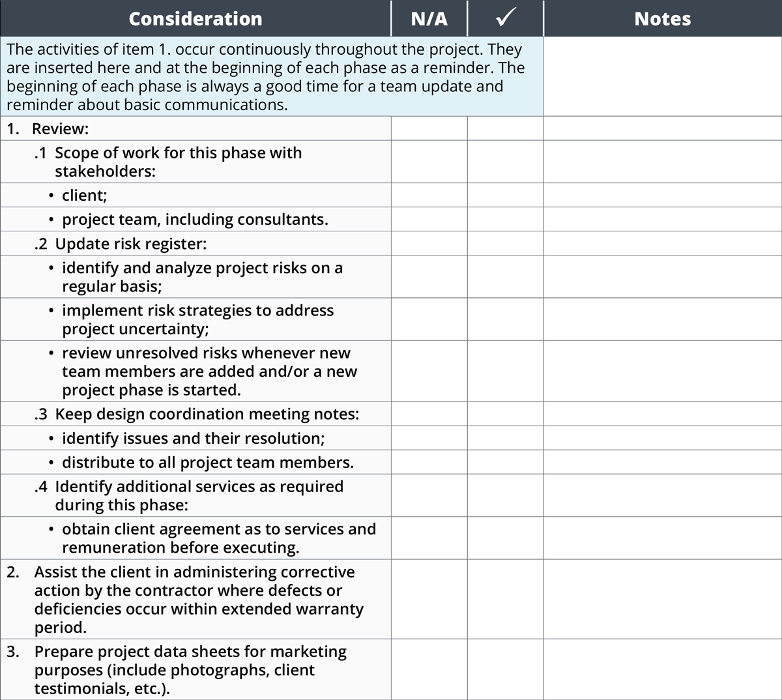Check the N/A cell for 'client;' row
Image resolution: width=782 pixels, height=700 pixels.
tap(429, 195)
